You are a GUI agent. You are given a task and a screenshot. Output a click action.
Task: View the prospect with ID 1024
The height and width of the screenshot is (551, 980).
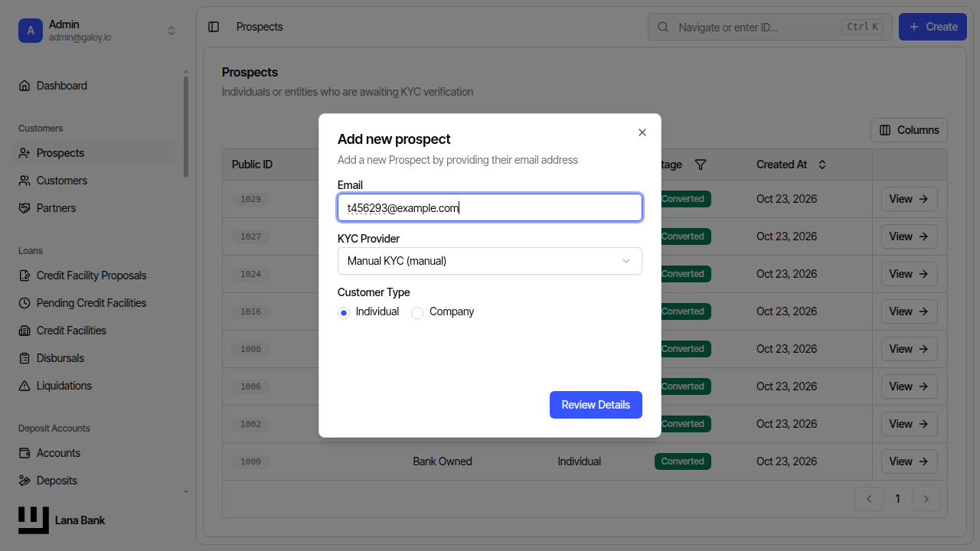(909, 274)
